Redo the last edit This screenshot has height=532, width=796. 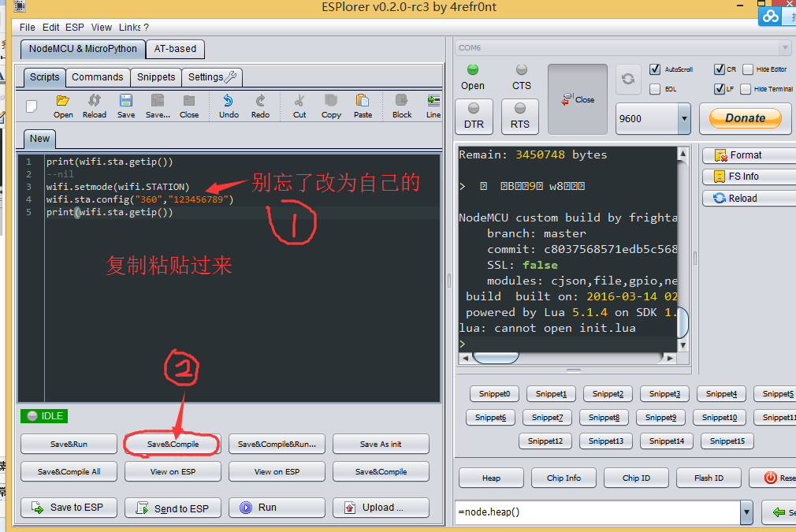click(x=260, y=106)
